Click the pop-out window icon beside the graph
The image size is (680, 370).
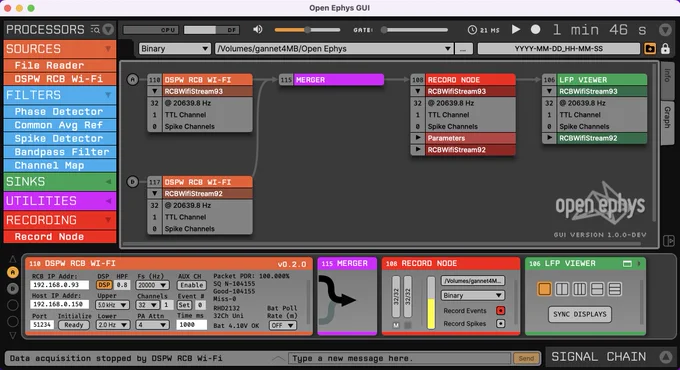669,240
